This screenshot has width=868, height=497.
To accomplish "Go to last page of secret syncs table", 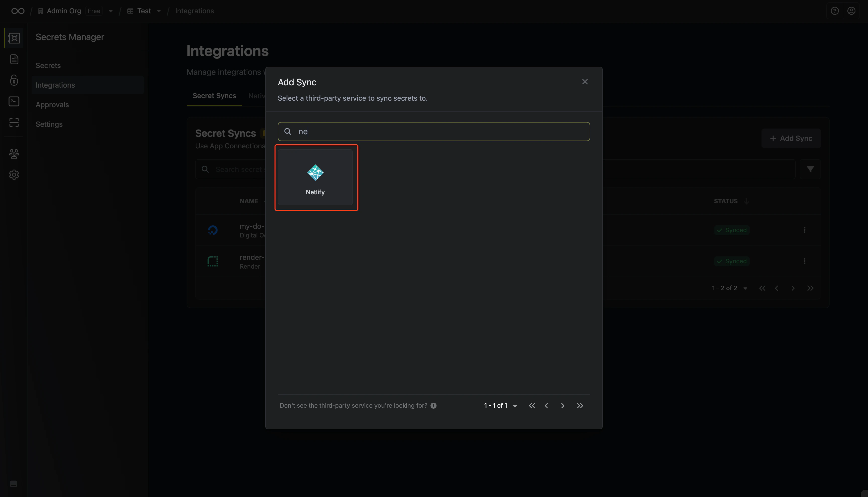I will (810, 288).
